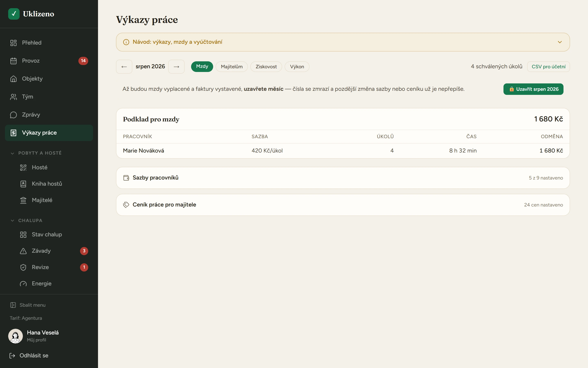
Task: Click the 24 cen nastaveno status
Action: tap(543, 205)
